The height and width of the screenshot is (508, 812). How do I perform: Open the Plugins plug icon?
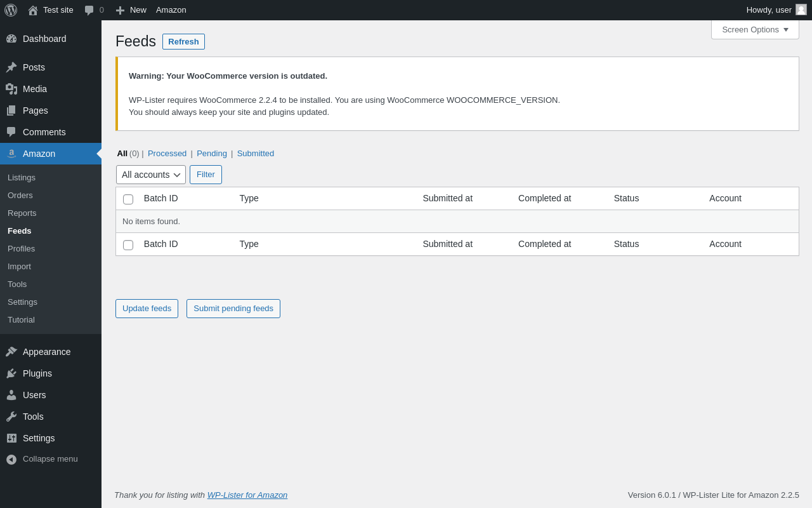tap(11, 373)
